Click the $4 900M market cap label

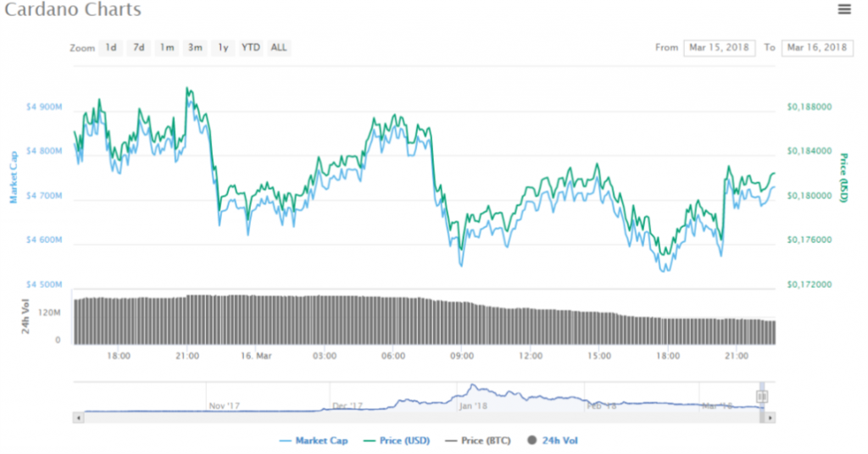coord(44,107)
